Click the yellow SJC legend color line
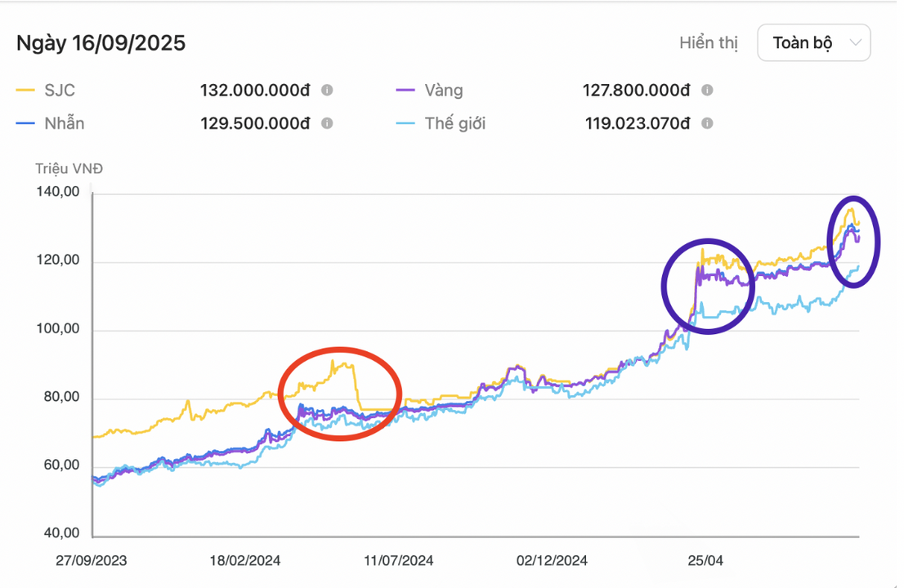 [x=26, y=91]
